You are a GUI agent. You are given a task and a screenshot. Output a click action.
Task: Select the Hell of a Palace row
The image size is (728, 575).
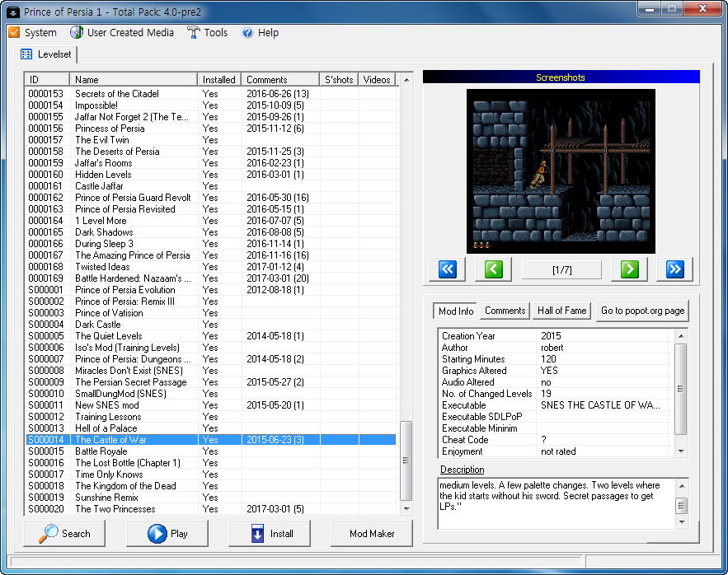point(211,428)
